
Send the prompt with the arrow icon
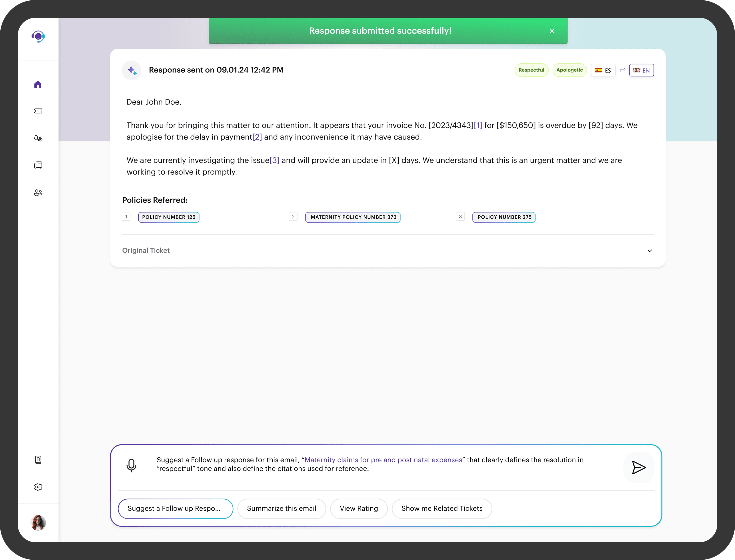[639, 467]
